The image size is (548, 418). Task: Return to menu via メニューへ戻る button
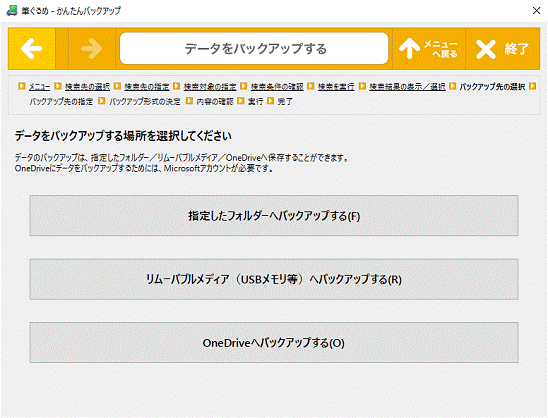point(429,48)
